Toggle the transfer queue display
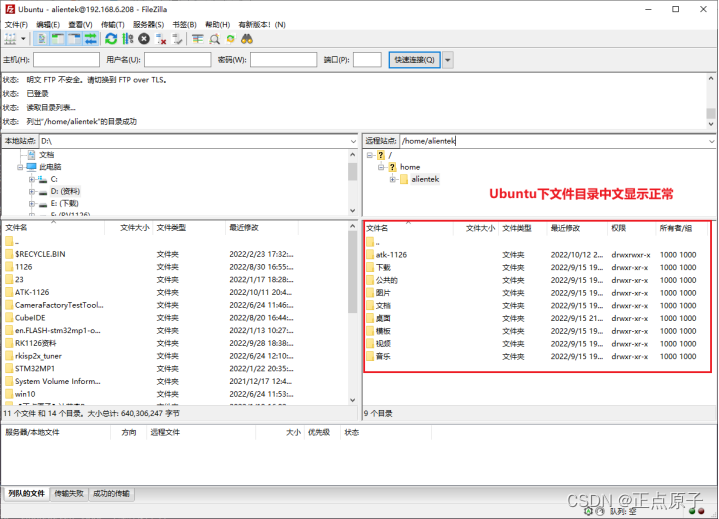The width and height of the screenshot is (719, 519). click(91, 39)
